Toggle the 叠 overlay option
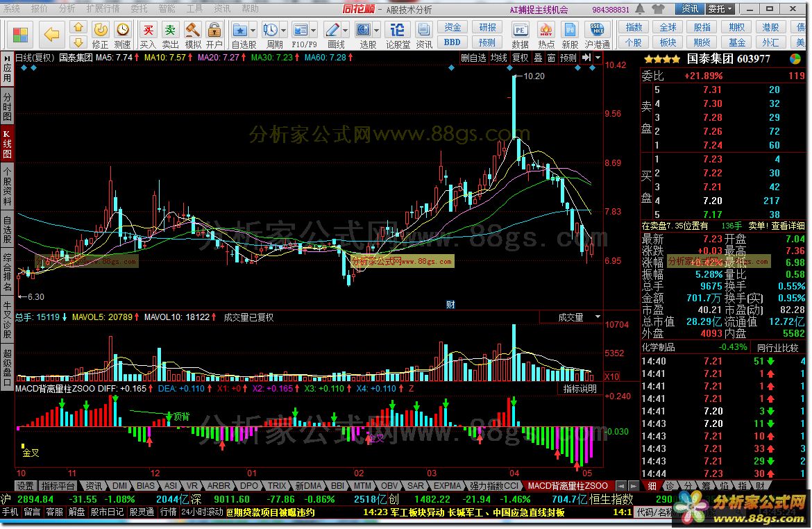 (538, 58)
